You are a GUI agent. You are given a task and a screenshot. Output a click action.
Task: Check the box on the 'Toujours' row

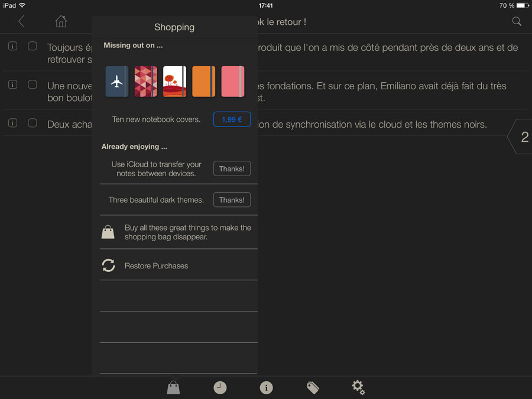33,46
